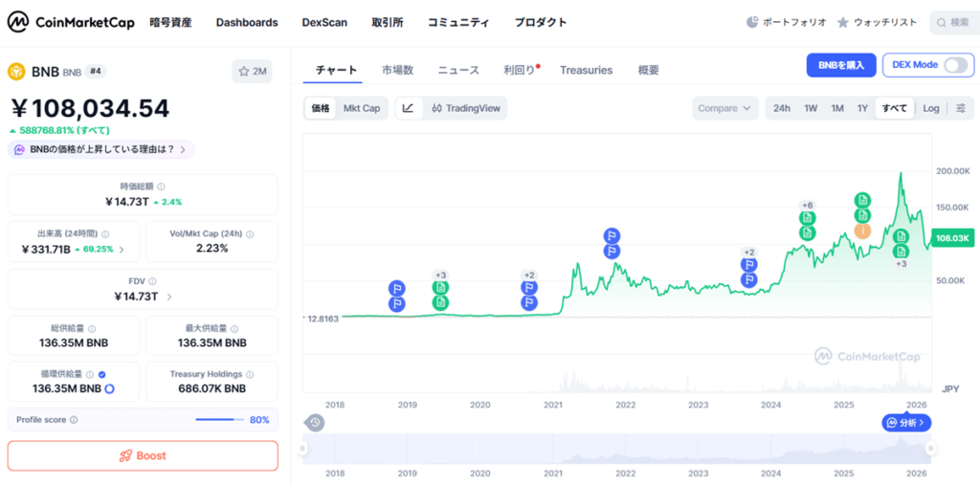Click the left handle of the time range slider
980x485 pixels.
tap(303, 448)
